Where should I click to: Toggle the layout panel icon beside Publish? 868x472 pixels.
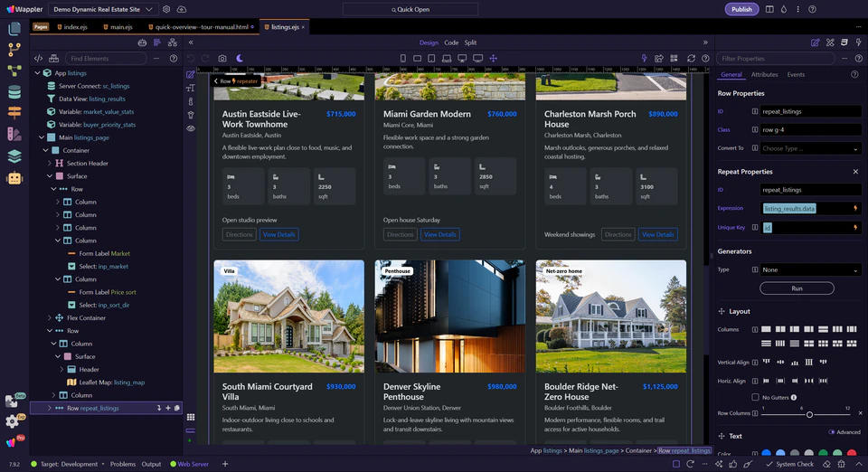point(769,9)
